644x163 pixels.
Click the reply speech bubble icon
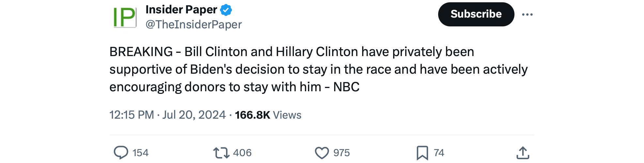(121, 153)
